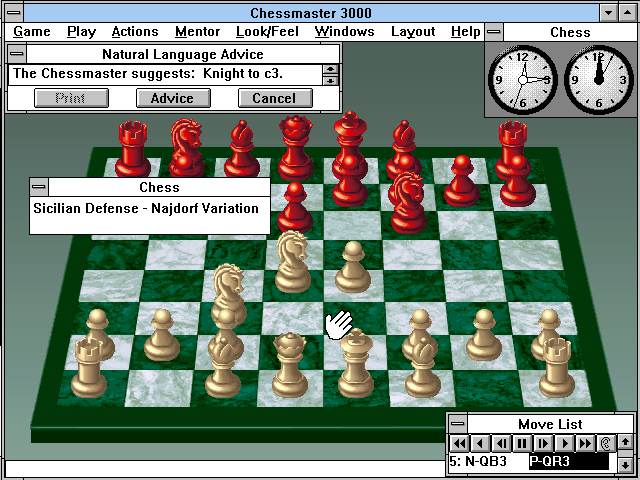This screenshot has height=480, width=640.
Task: Click the left chess clock
Action: click(523, 80)
